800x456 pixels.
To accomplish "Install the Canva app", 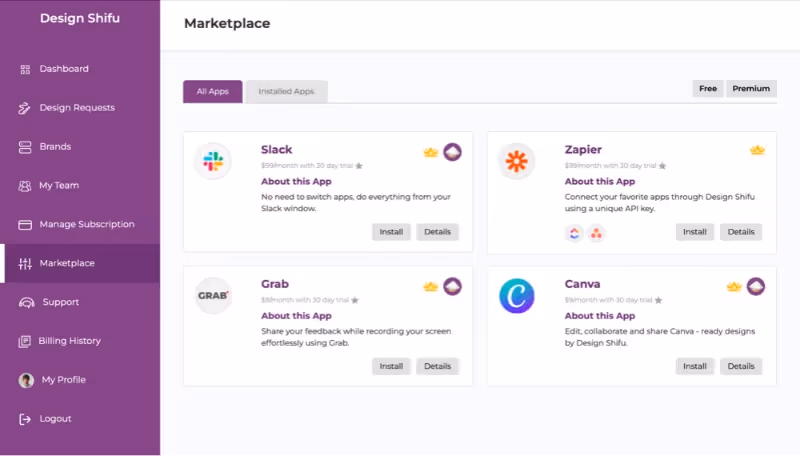I will tap(694, 366).
